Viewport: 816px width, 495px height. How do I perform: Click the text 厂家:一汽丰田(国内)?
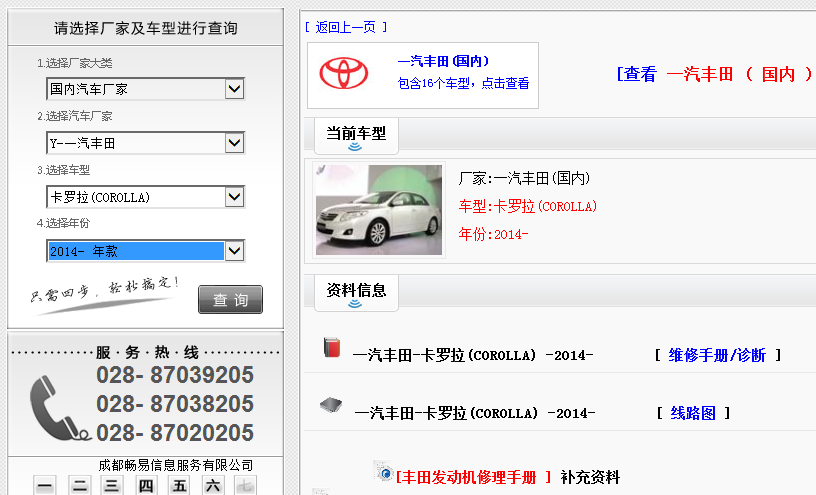click(x=524, y=179)
